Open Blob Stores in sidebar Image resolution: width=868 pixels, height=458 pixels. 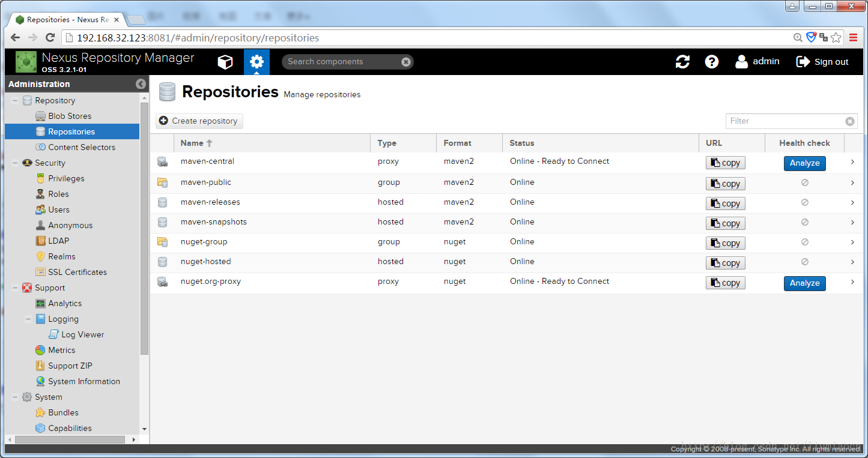click(x=70, y=116)
